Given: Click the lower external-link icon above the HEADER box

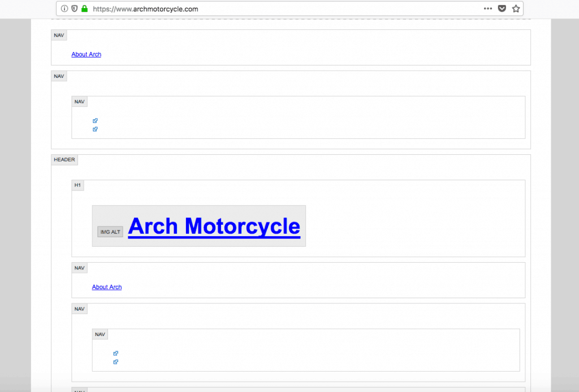Looking at the screenshot, I should click(x=95, y=129).
